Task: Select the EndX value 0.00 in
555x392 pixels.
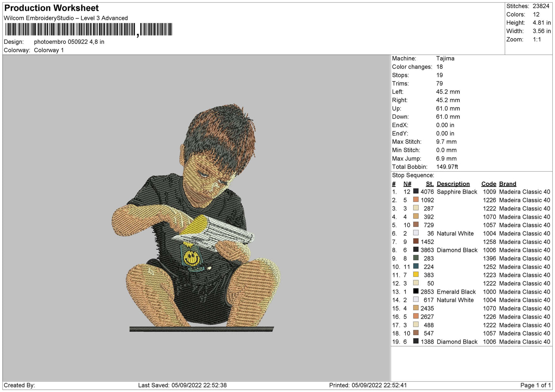Action: [x=445, y=125]
